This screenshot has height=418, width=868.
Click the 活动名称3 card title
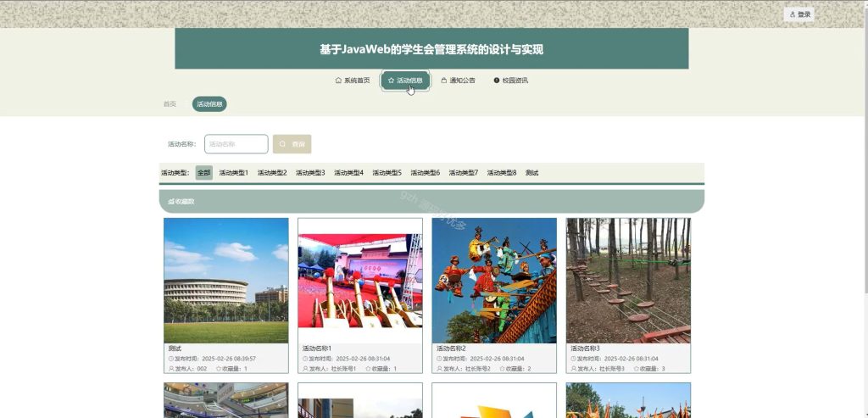pos(585,348)
